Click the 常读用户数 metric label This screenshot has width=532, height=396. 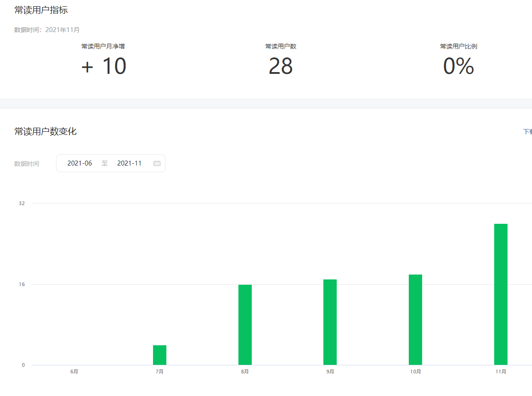pos(281,46)
